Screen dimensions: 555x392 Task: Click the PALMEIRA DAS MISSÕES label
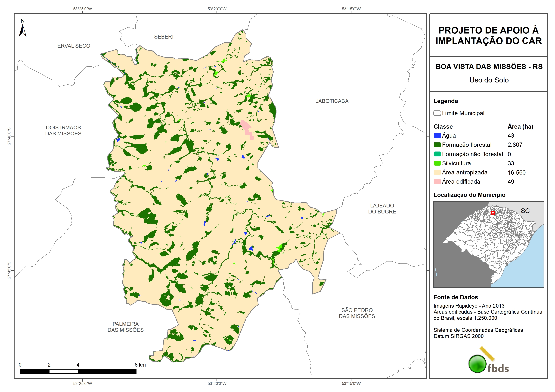coord(125,327)
